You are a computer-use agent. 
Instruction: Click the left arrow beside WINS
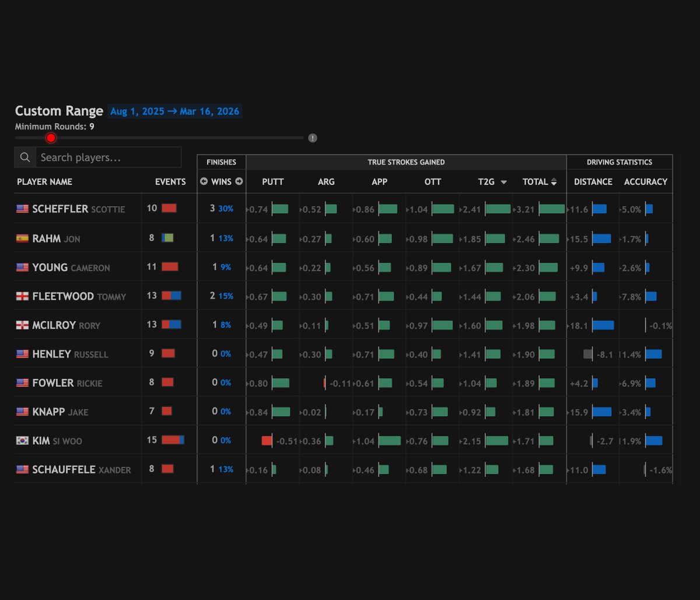(x=204, y=182)
